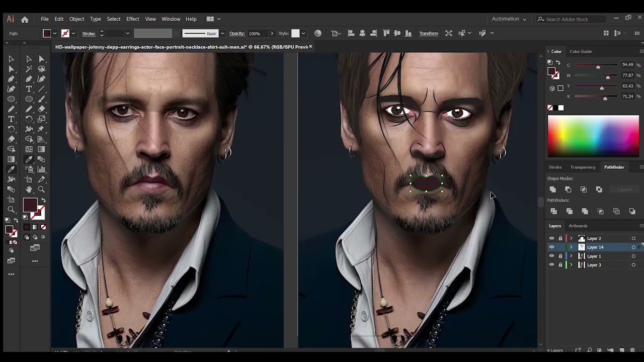The image size is (644, 362).
Task: Unlock Layer 1 via lock icon
Action: [x=560, y=256]
